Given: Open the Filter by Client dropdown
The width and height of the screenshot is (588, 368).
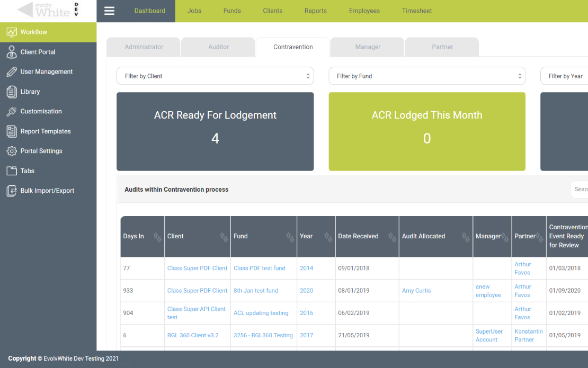Looking at the screenshot, I should [215, 76].
